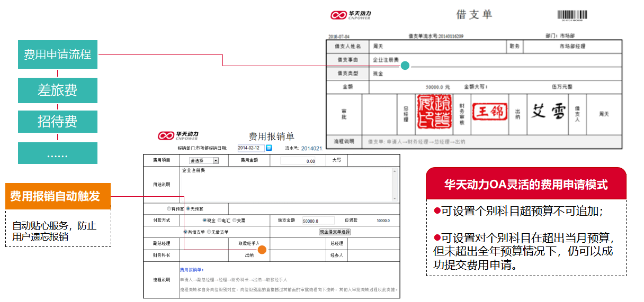The width and height of the screenshot is (644, 302).
Task: Select the 有预算 radio button
Action: coord(169,209)
